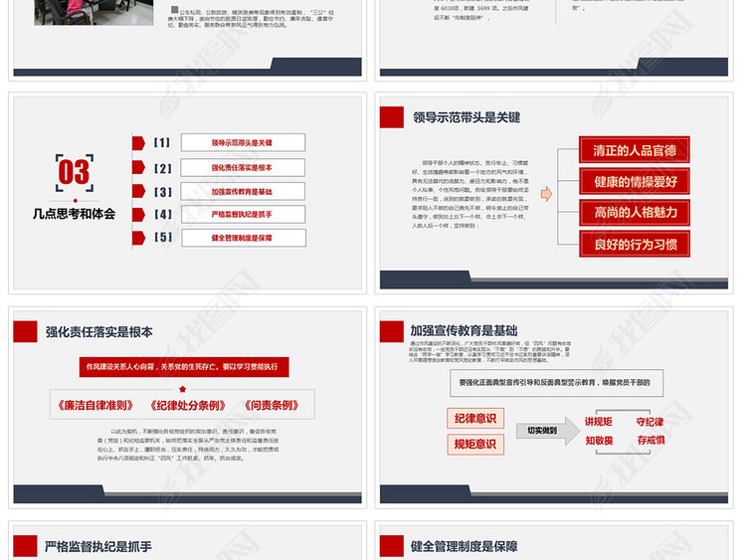The width and height of the screenshot is (746, 560).
Task: Open the photo thumbnail in top-left slide
Action: [93, 12]
